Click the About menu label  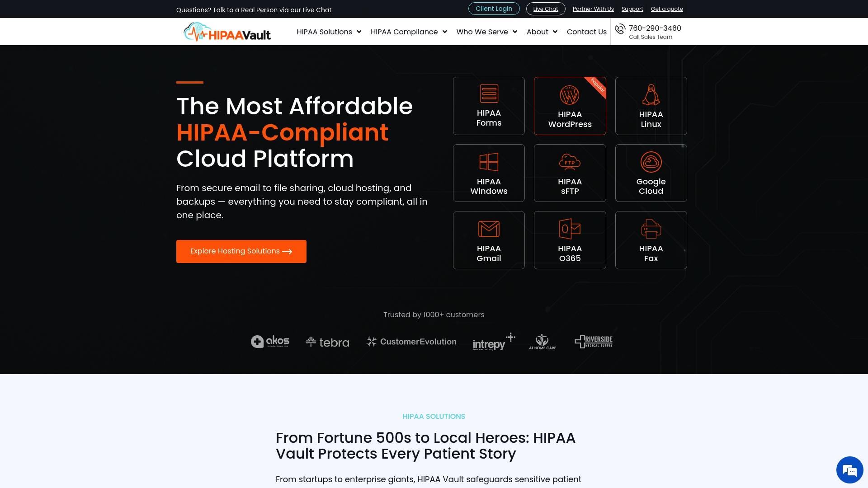click(x=537, y=32)
